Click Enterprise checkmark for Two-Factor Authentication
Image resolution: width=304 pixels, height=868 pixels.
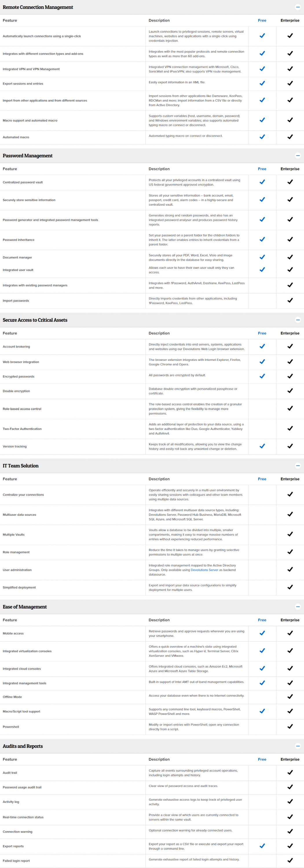point(290,429)
